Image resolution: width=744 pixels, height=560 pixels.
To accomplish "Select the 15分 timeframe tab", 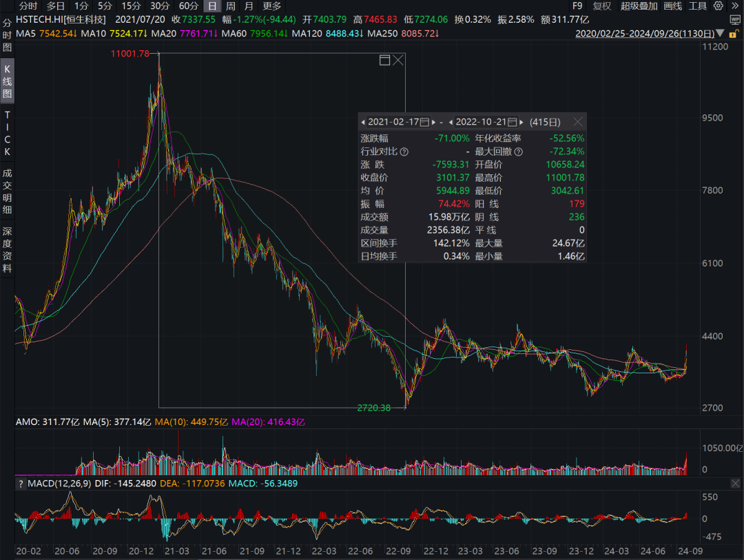I will coord(131,6).
